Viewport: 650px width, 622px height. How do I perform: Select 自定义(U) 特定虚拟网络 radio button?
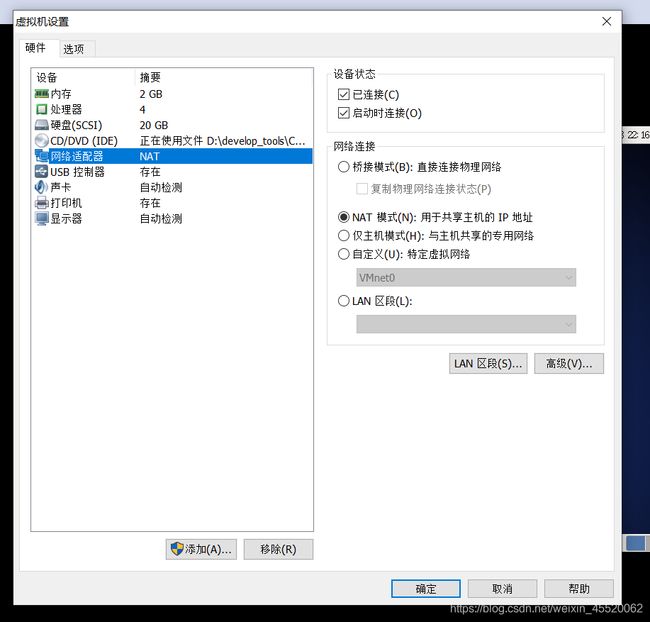[344, 254]
